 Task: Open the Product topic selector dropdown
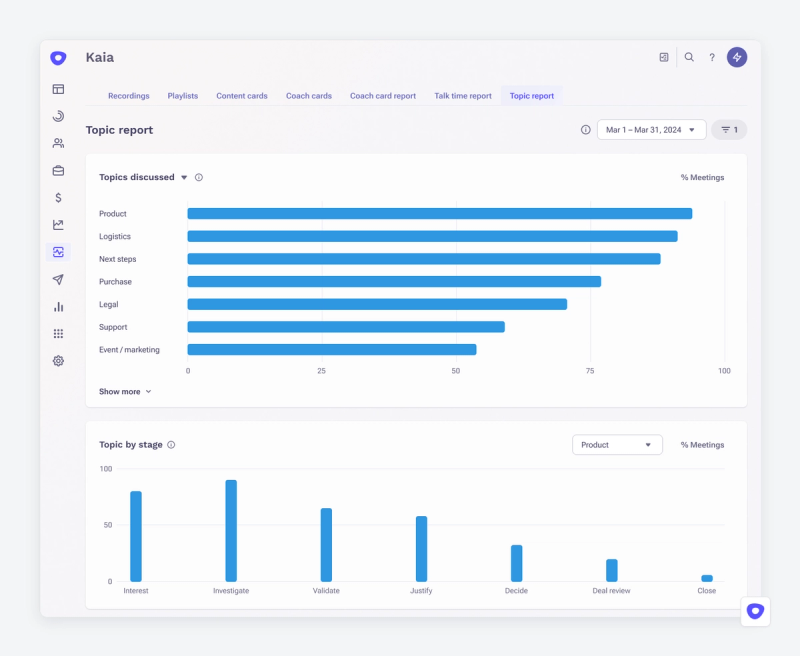point(617,445)
